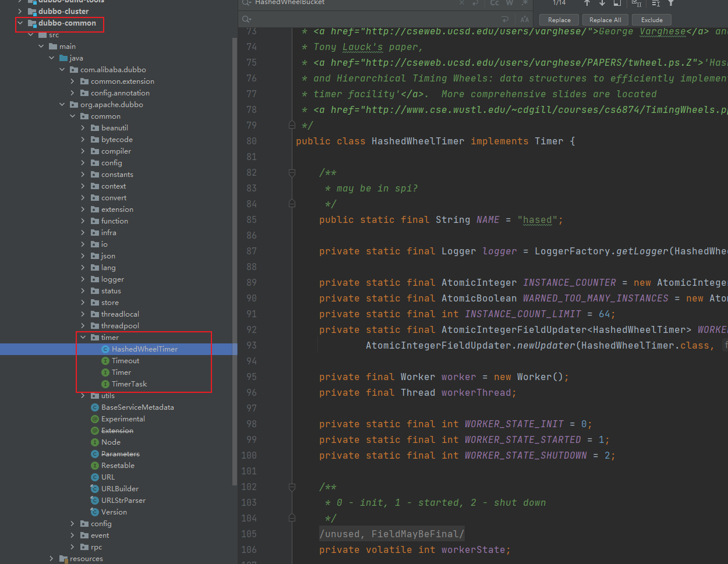Select the event package

click(100, 535)
